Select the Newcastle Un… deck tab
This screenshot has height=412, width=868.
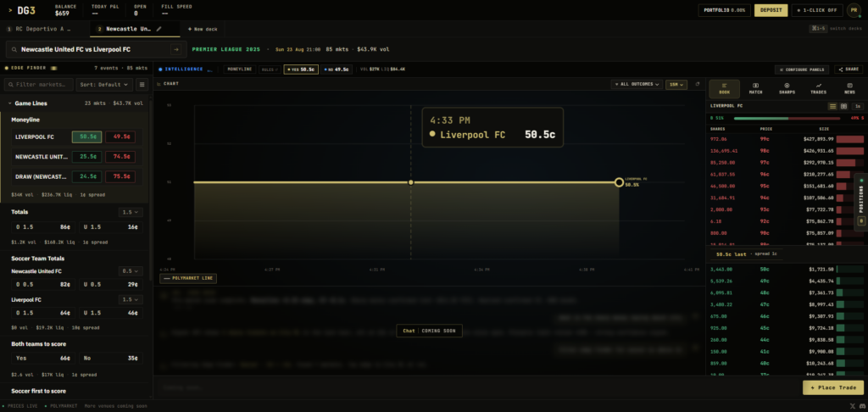click(135, 29)
